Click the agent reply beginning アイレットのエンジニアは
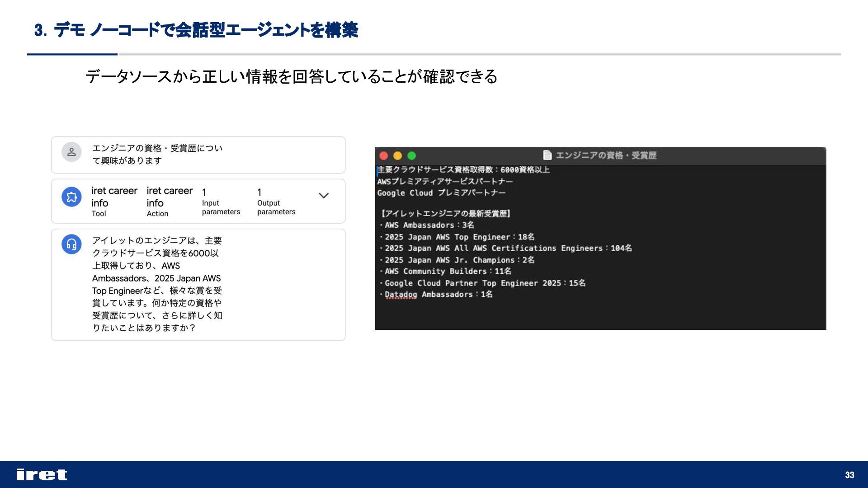This screenshot has width=868, height=488. (x=157, y=284)
